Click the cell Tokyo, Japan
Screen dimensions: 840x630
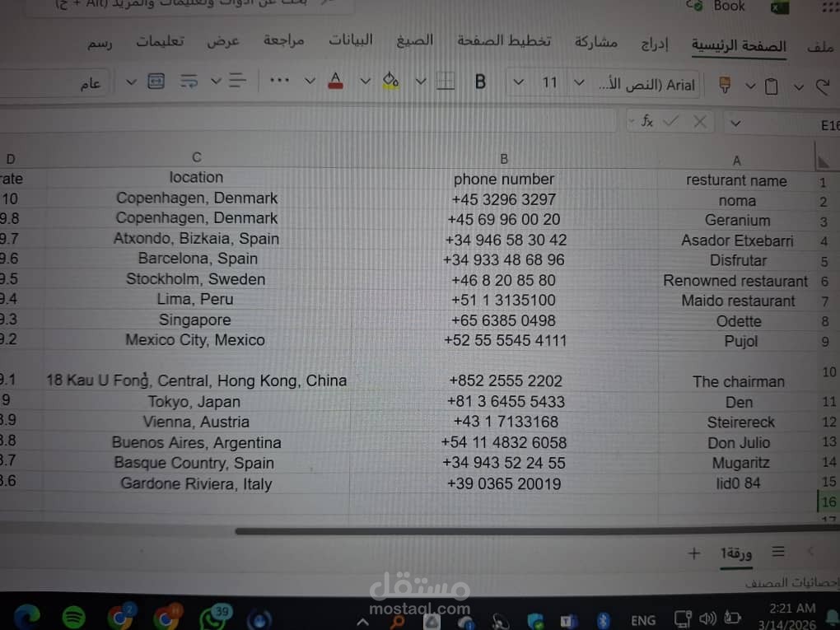point(194,401)
